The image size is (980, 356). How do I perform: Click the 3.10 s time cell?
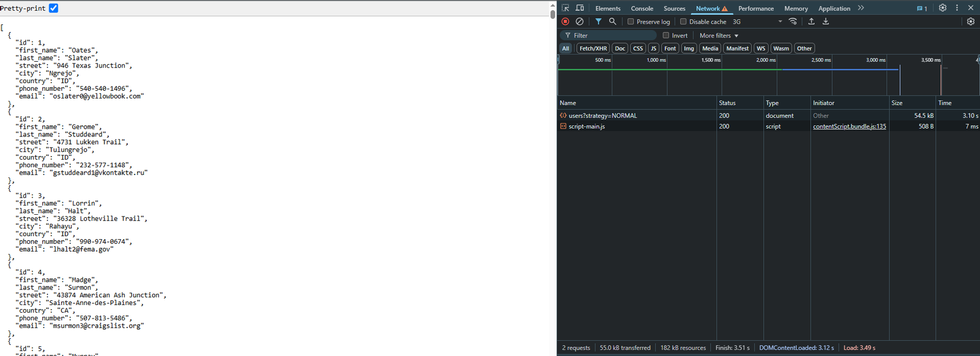pyautogui.click(x=970, y=116)
